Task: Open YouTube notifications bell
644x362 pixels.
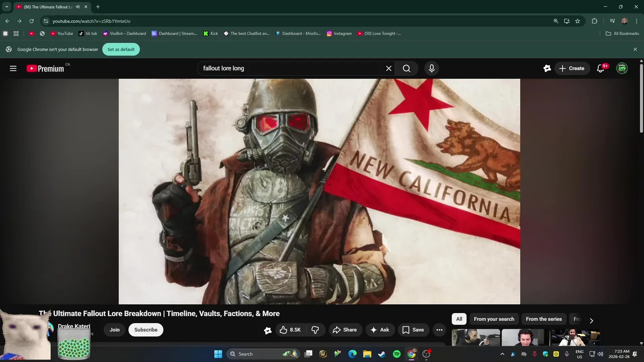Action: coord(600,68)
